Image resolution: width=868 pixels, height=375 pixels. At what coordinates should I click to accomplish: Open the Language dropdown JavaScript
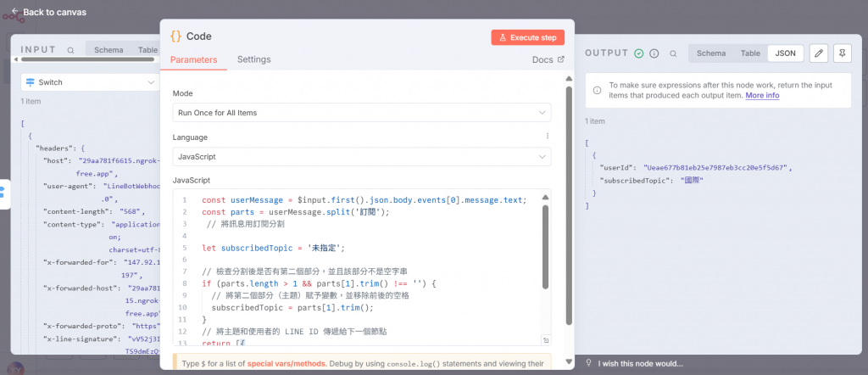pyautogui.click(x=361, y=157)
